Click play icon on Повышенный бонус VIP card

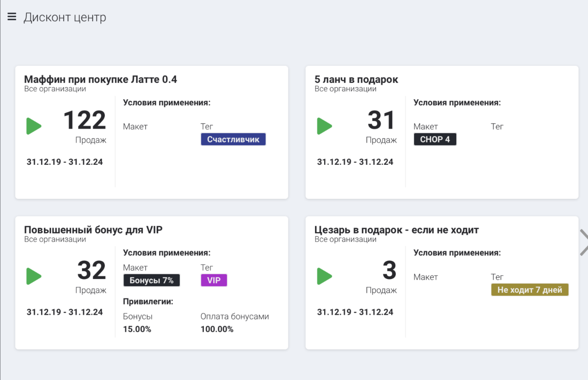click(x=34, y=276)
